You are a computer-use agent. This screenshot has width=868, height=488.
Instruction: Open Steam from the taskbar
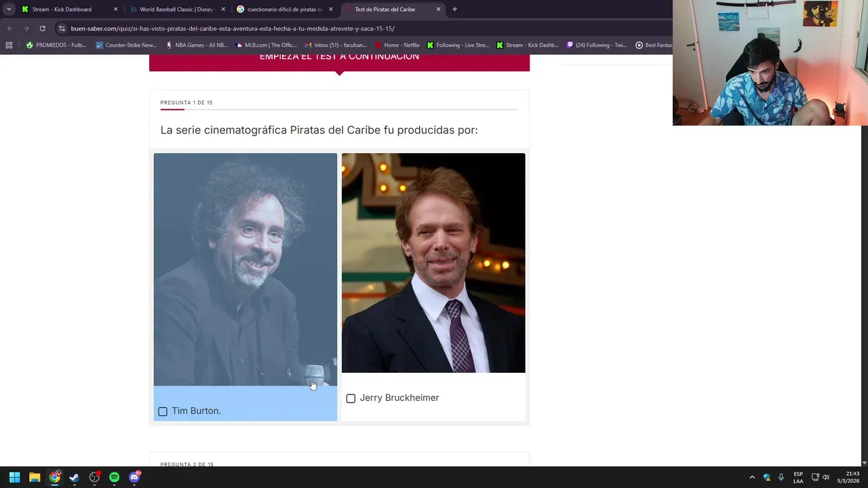coord(74,477)
